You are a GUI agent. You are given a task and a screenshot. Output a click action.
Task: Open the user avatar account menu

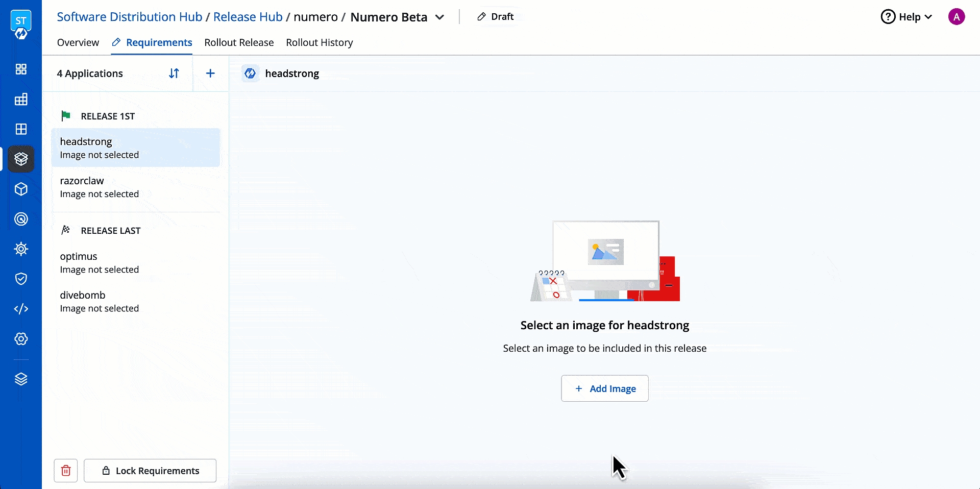coord(956,17)
